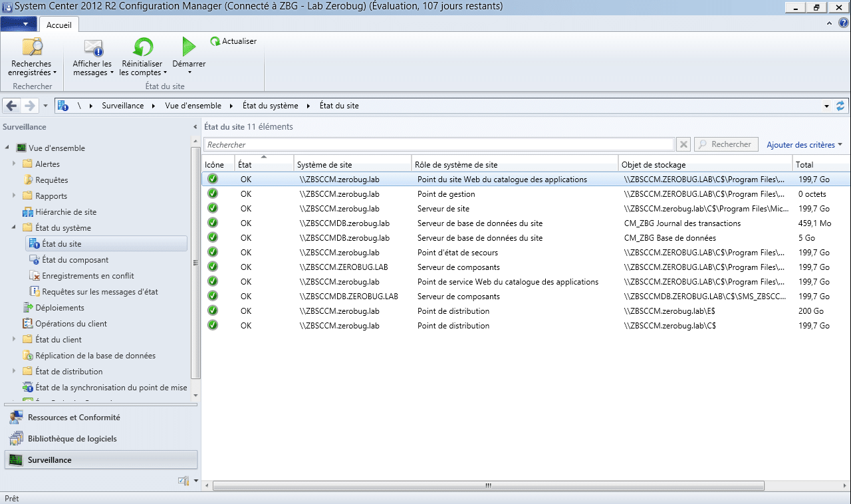The height and width of the screenshot is (504, 851).
Task: Open the application menu button
Action: point(19,24)
